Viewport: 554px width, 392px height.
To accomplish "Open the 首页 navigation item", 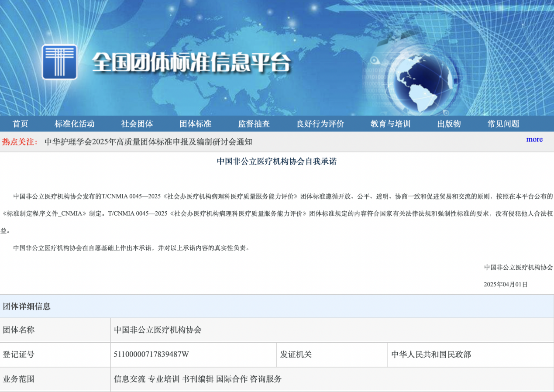I will pos(20,124).
